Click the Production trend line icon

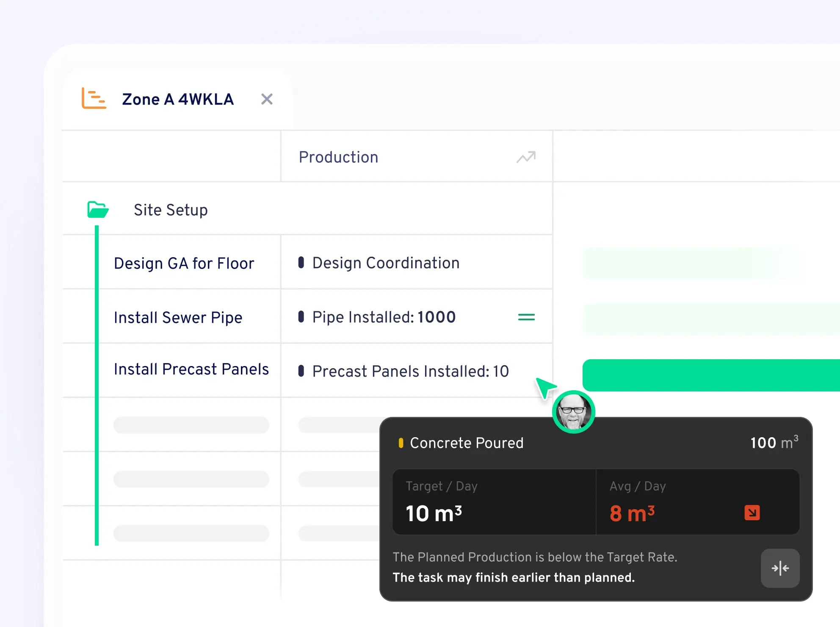point(526,157)
